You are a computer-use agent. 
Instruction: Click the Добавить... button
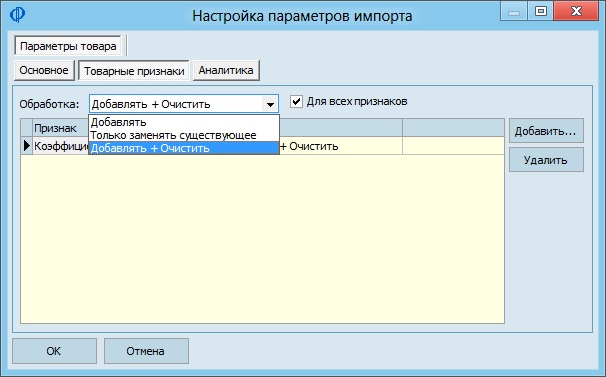tap(546, 131)
